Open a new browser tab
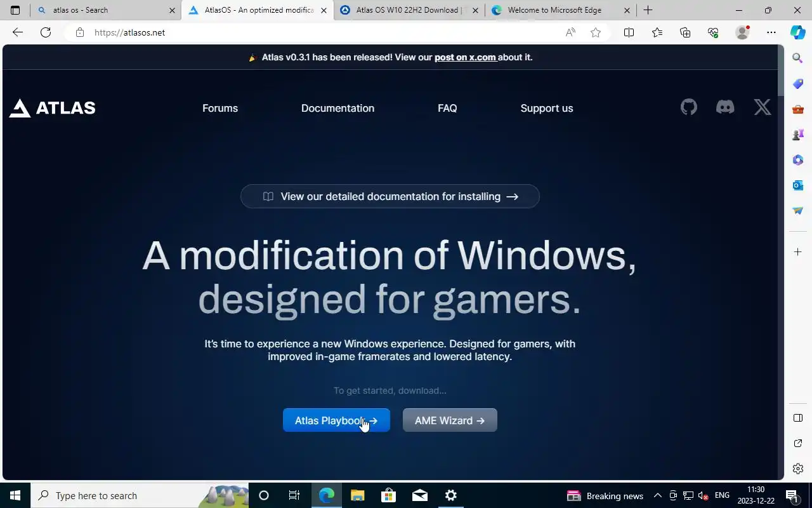This screenshot has width=812, height=508. click(648, 10)
